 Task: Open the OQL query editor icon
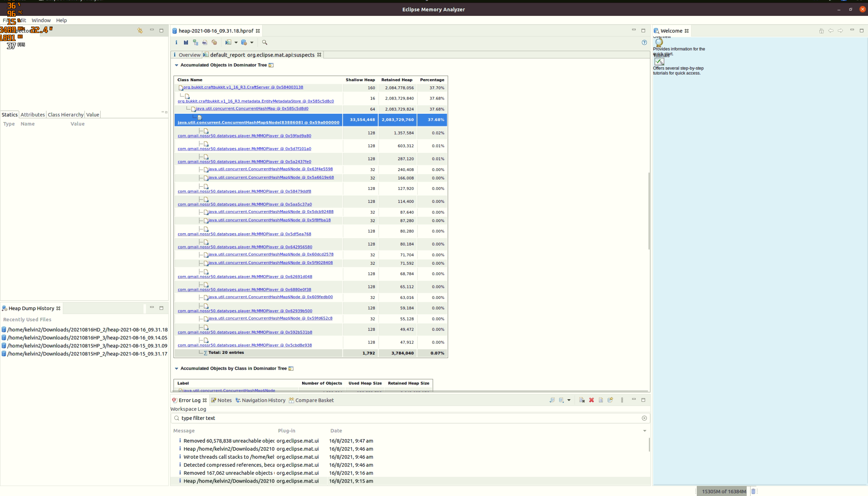[205, 42]
